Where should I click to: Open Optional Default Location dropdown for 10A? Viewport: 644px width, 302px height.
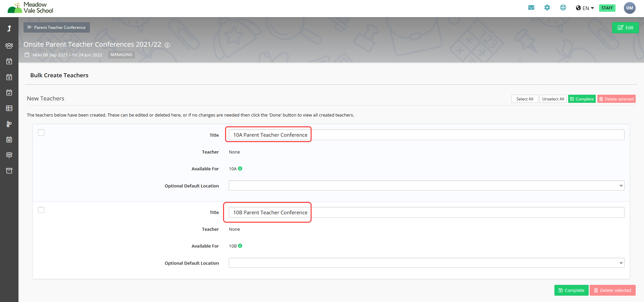click(426, 185)
